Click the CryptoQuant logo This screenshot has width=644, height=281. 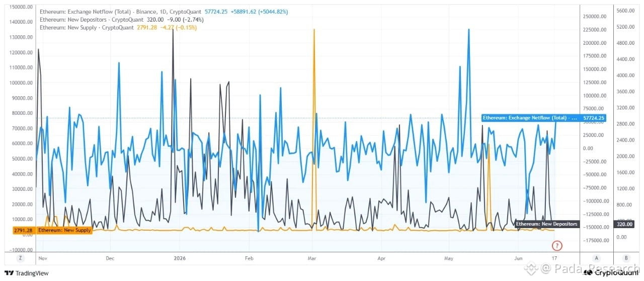[611, 273]
